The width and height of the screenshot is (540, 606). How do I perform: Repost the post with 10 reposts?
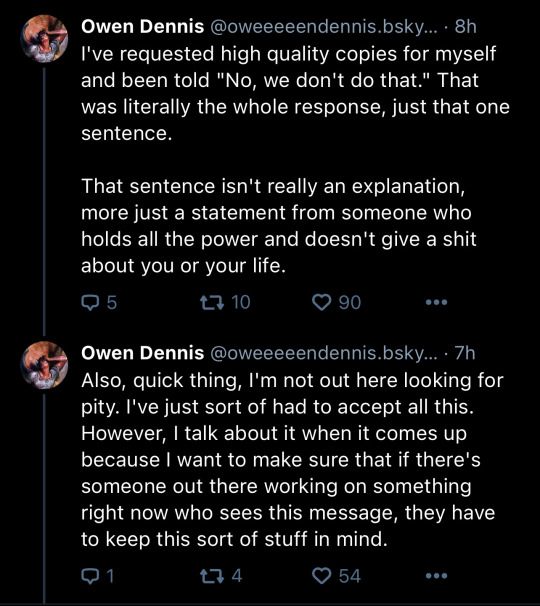pyautogui.click(x=225, y=302)
